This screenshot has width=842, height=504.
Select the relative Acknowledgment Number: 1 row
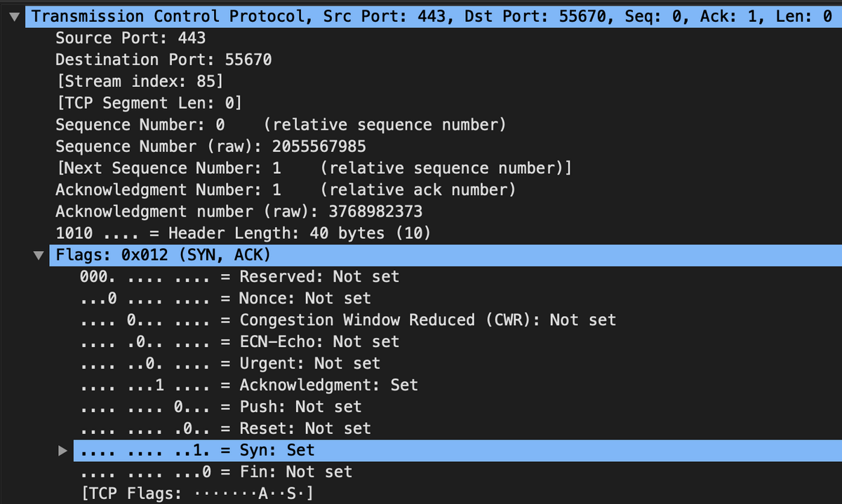pyautogui.click(x=286, y=190)
